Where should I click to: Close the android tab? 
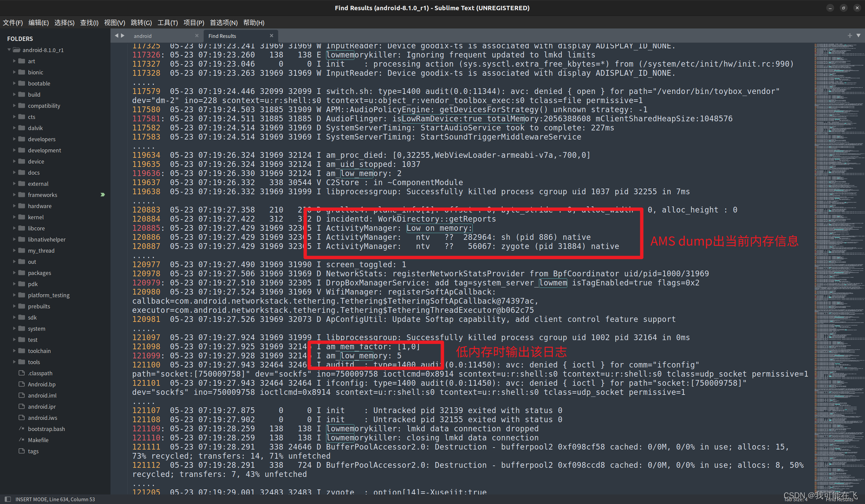197,36
